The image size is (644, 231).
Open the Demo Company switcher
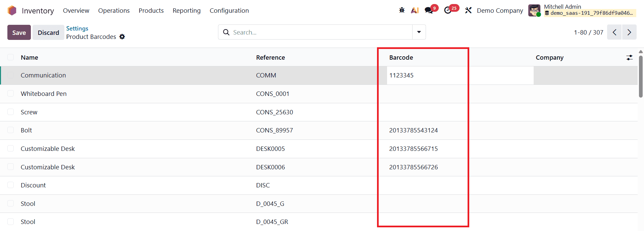coord(500,10)
